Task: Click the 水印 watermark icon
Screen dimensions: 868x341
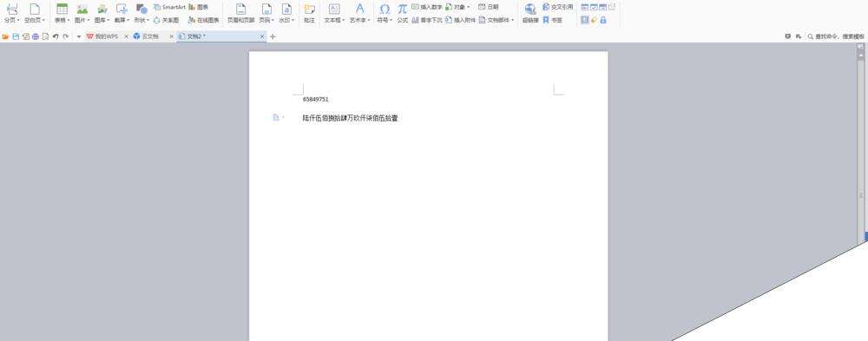Action: (x=286, y=9)
